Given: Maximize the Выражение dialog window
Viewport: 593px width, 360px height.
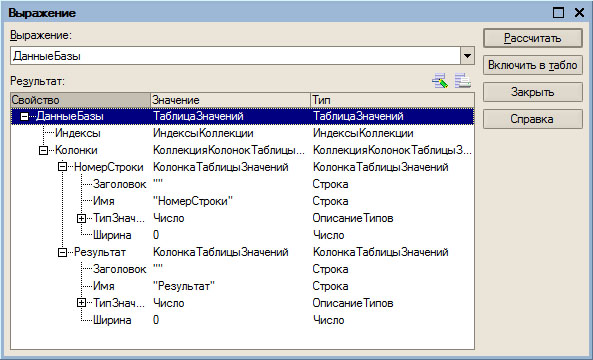Looking at the screenshot, I should tap(558, 13).
